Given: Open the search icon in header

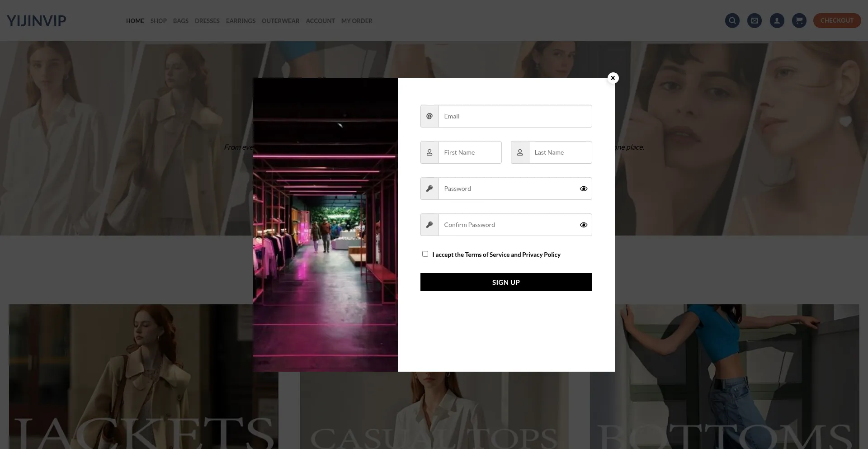Looking at the screenshot, I should (x=732, y=20).
